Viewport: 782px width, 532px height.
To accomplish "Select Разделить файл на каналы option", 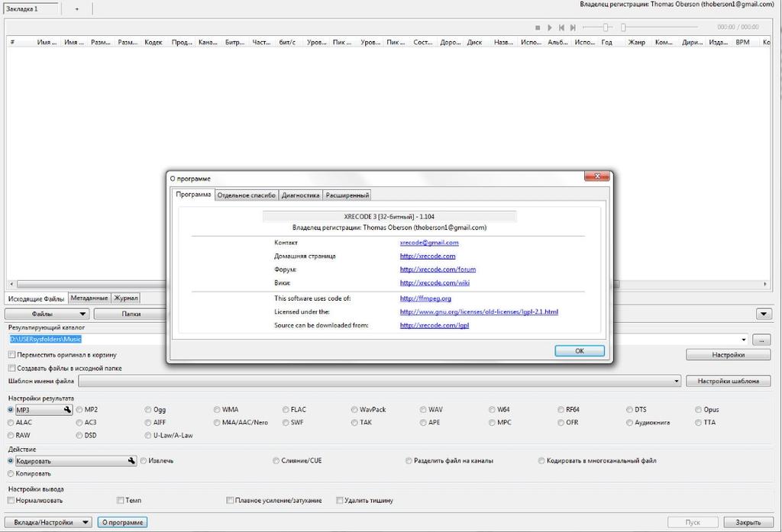I will tap(449, 461).
